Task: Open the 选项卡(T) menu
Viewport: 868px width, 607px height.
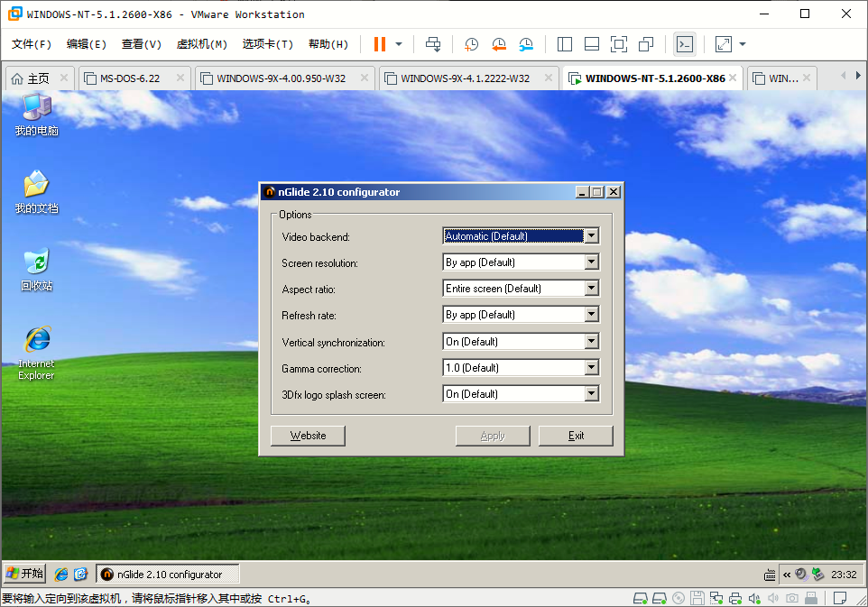Action: 268,44
